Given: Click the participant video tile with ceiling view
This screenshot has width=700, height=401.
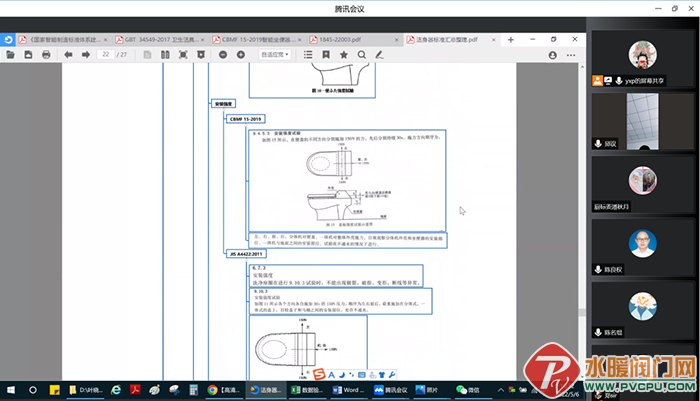Looking at the screenshot, I should click(x=642, y=121).
